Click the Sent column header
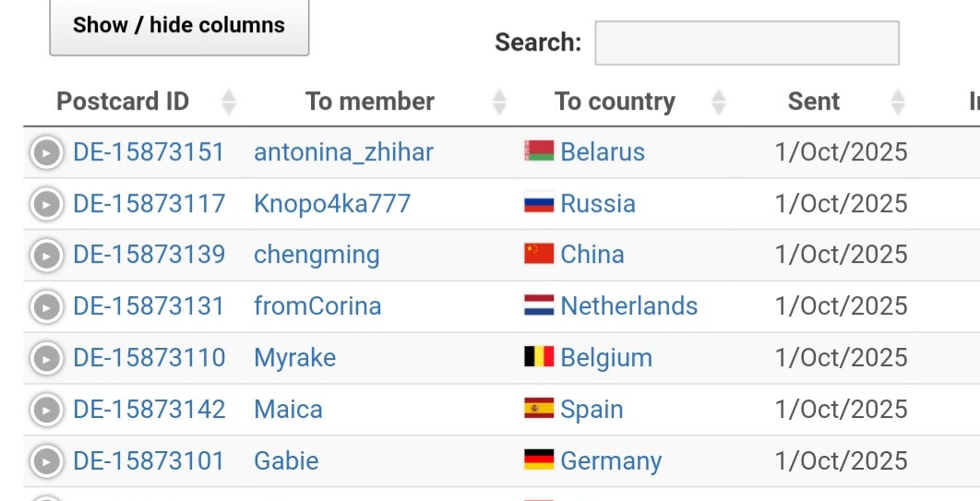 [x=814, y=101]
